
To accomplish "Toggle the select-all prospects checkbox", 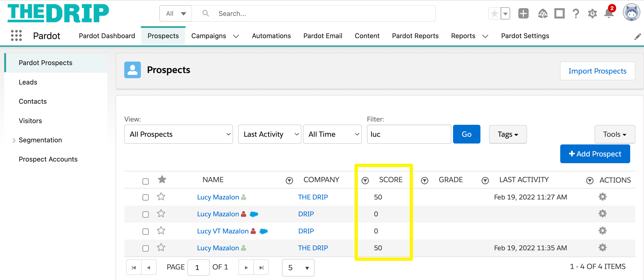I will tap(146, 181).
